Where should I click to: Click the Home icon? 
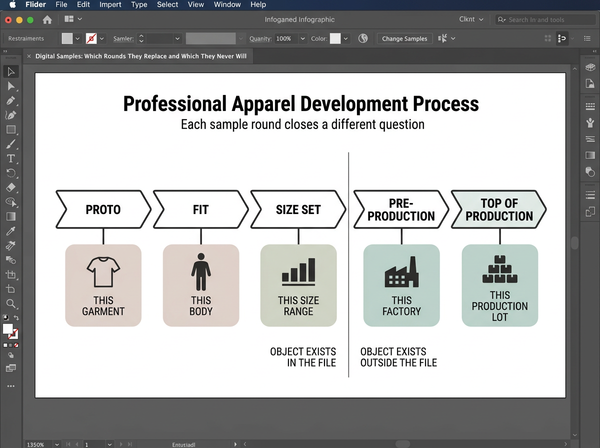click(x=47, y=20)
